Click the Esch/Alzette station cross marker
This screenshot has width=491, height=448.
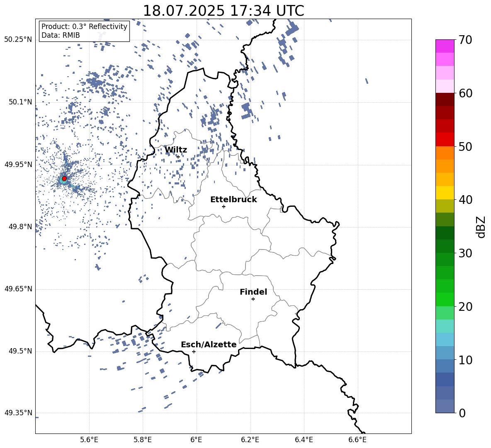(194, 351)
